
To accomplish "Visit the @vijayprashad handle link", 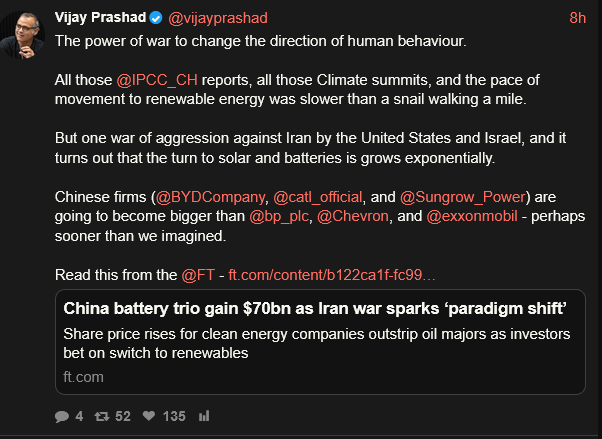I will click(217, 18).
